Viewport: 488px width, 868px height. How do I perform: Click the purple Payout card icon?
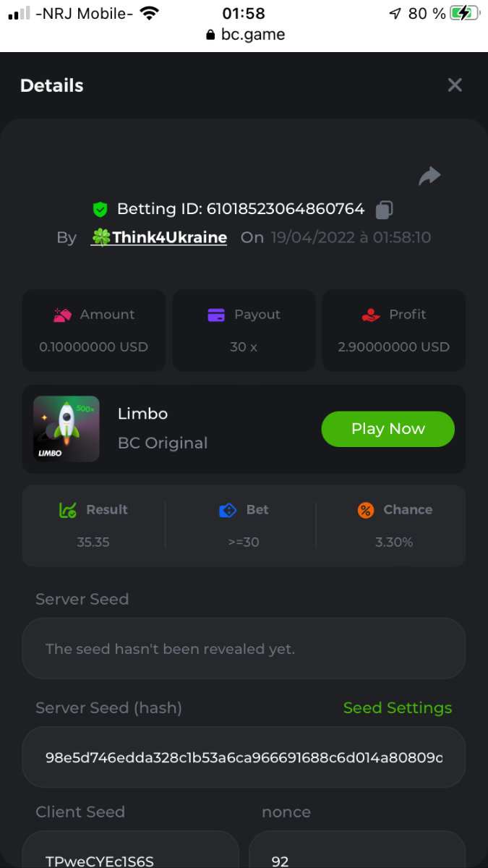click(x=216, y=315)
